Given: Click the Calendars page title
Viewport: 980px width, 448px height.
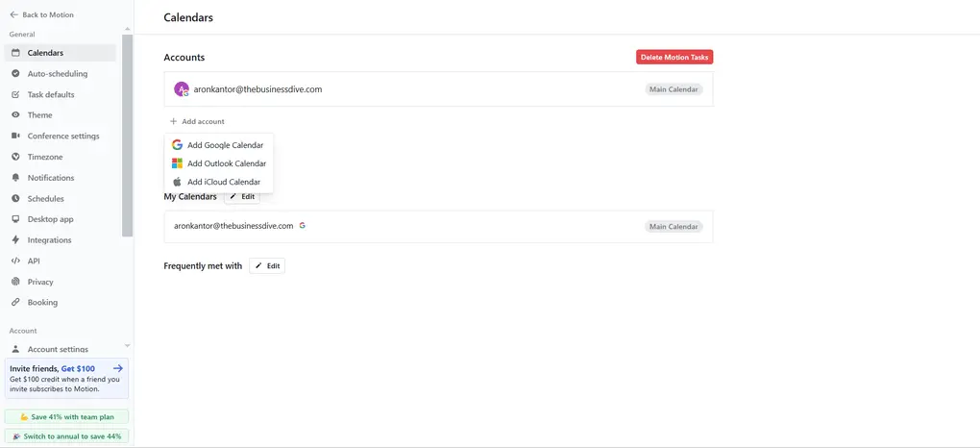Looking at the screenshot, I should [188, 17].
